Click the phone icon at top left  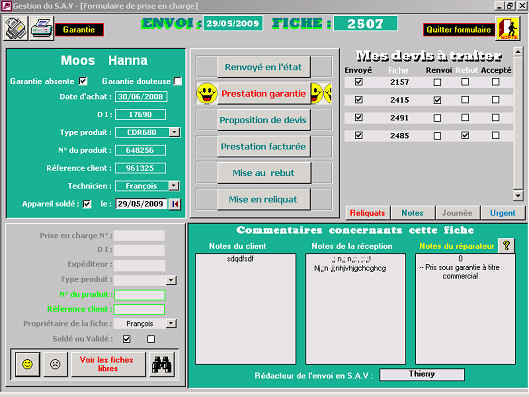pyautogui.click(x=16, y=29)
